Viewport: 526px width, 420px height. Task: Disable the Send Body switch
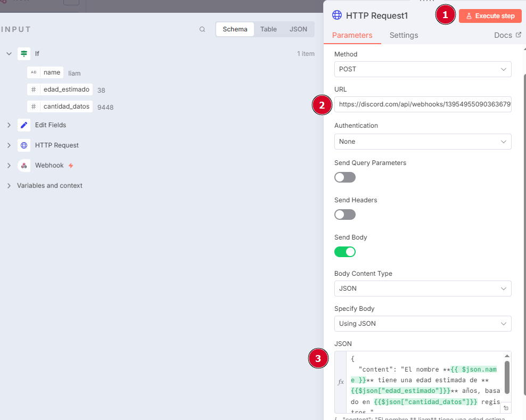pyautogui.click(x=345, y=252)
